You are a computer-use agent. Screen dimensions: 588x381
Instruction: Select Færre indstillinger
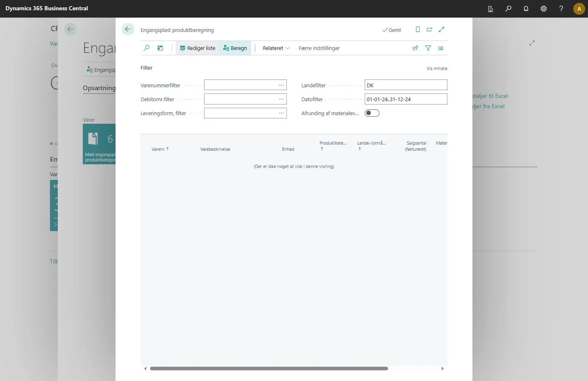pyautogui.click(x=319, y=48)
